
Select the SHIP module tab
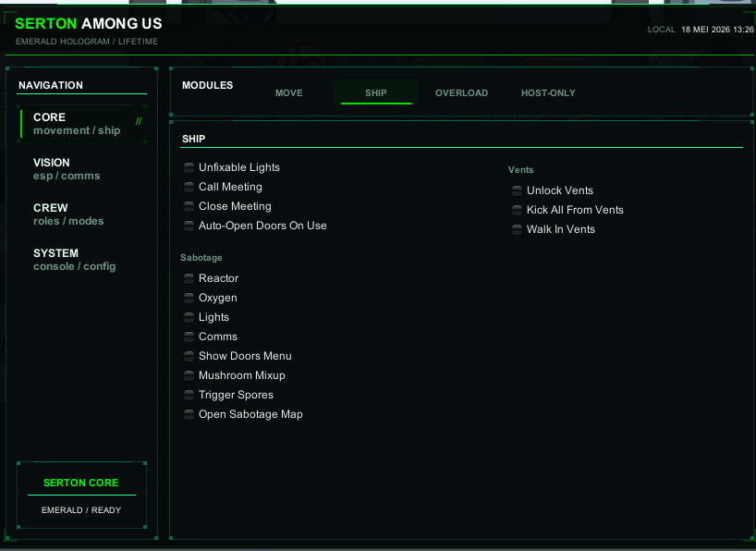[x=376, y=92]
